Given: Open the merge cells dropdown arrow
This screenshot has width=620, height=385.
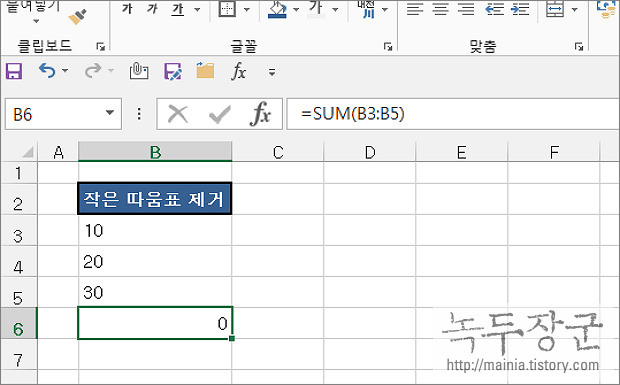Looking at the screenshot, I should coord(575,9).
